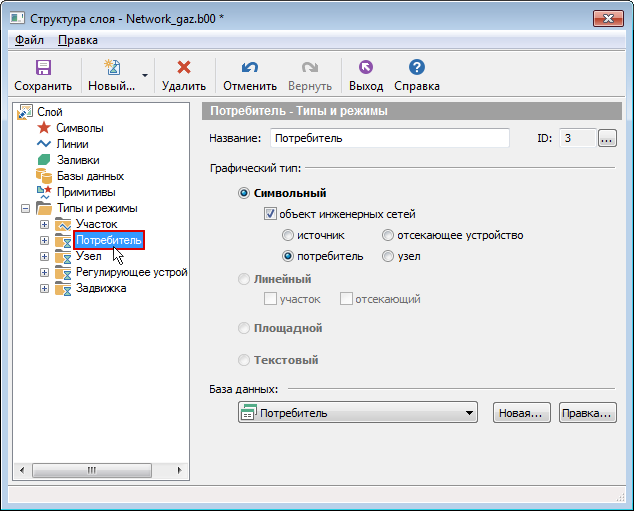Screen dimensions: 634x511
Task: Open dropdown arrow next to Новый button
Action: tap(145, 76)
